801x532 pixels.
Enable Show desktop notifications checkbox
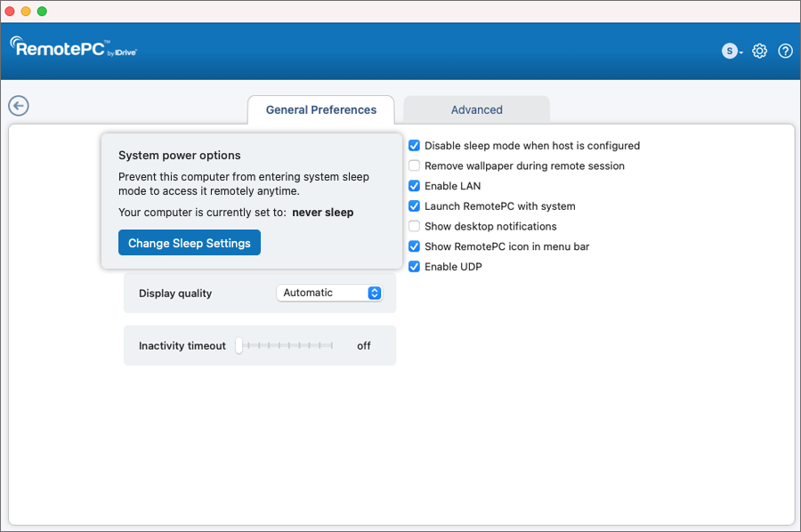414,226
